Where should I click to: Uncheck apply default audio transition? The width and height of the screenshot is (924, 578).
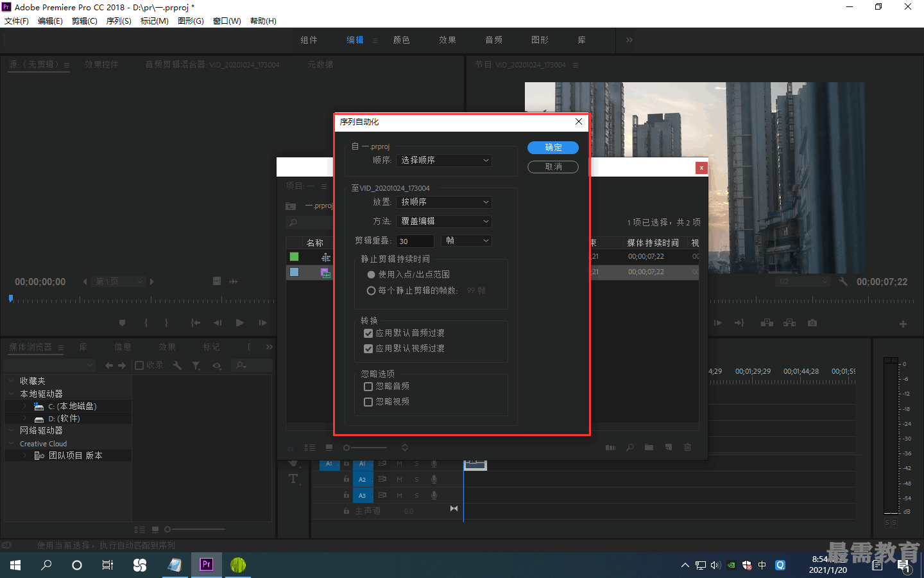[x=368, y=333]
